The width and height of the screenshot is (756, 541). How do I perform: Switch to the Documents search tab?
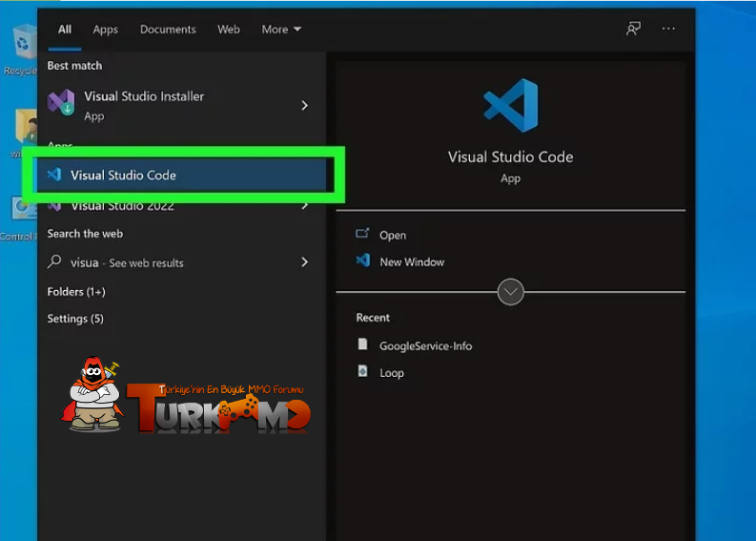[168, 30]
